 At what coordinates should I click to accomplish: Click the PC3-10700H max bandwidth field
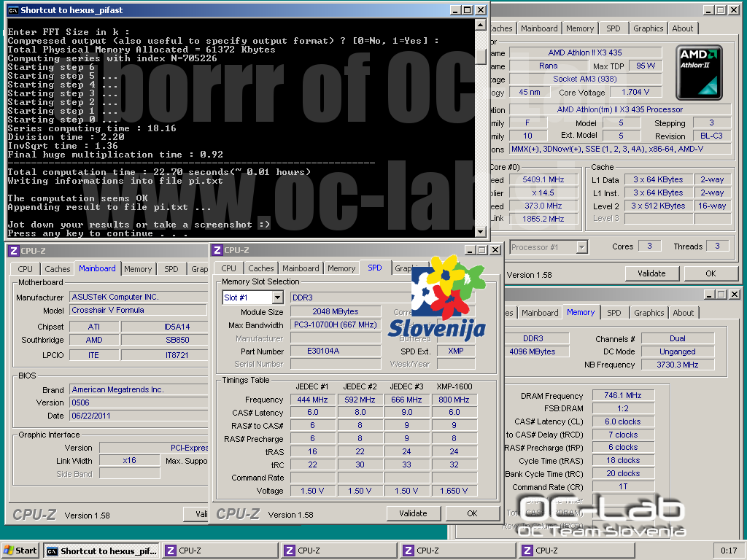(x=336, y=324)
